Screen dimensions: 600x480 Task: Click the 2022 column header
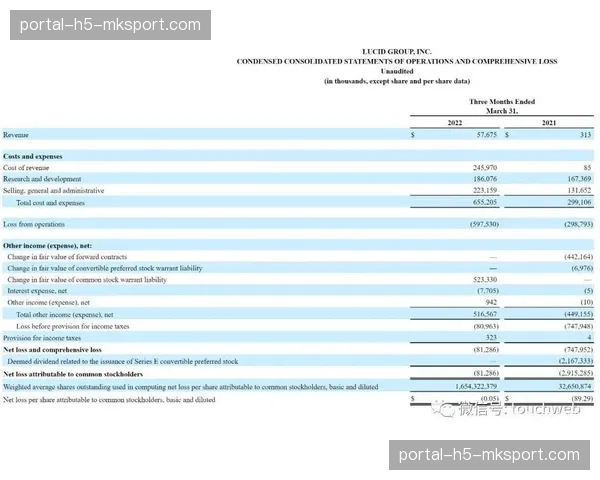[454, 122]
